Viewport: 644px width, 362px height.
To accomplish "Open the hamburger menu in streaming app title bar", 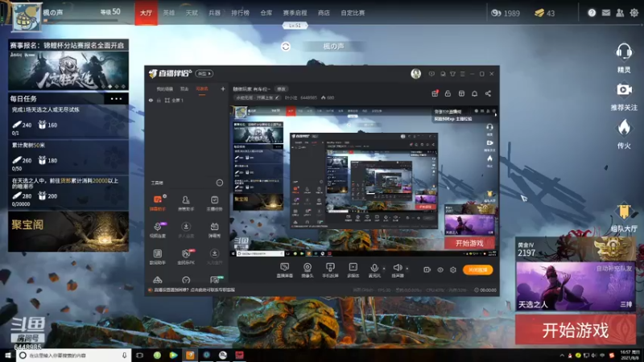I will pos(462,74).
